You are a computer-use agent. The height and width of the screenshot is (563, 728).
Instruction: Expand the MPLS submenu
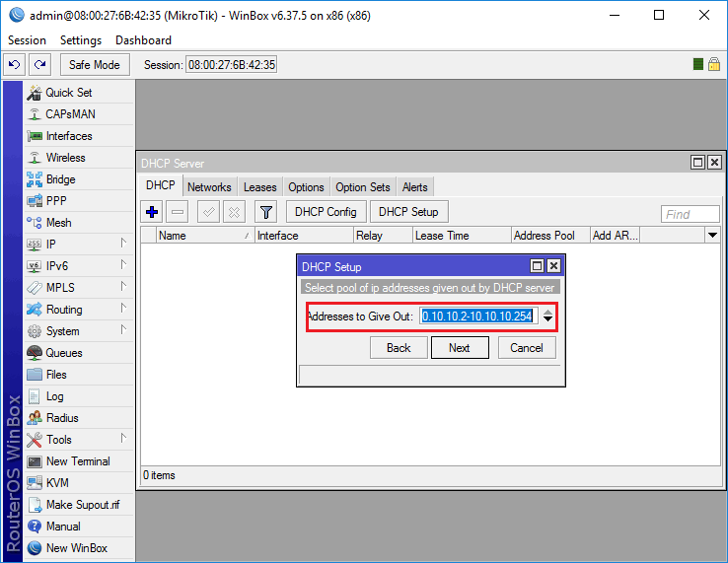123,286
